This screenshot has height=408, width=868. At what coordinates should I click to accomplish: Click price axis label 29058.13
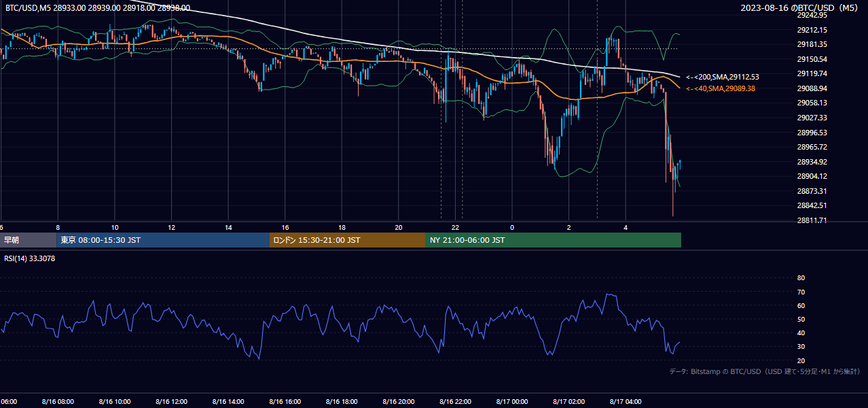pyautogui.click(x=812, y=103)
